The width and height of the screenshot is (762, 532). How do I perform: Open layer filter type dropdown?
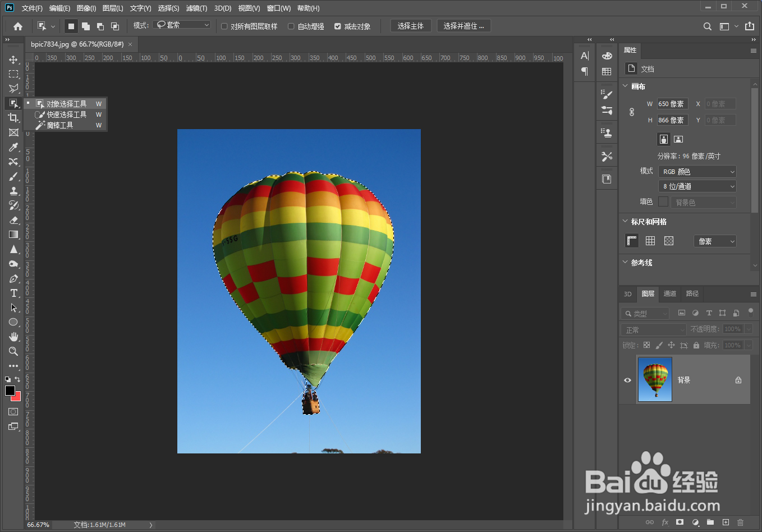click(645, 314)
